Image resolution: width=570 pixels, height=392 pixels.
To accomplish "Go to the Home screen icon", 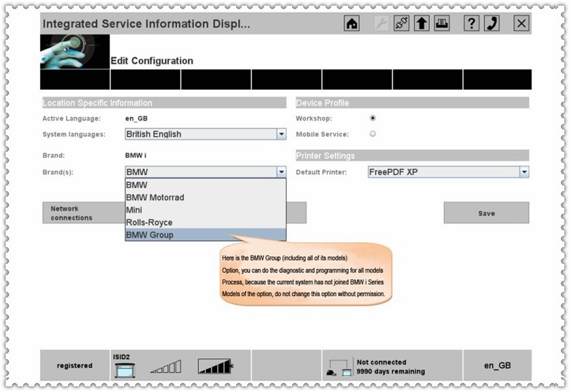I will click(352, 24).
